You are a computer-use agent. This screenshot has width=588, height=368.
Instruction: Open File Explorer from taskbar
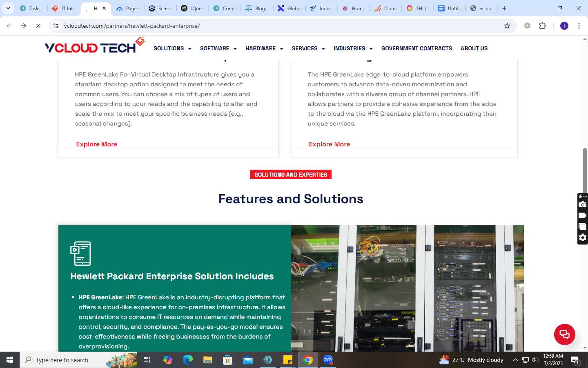207,360
